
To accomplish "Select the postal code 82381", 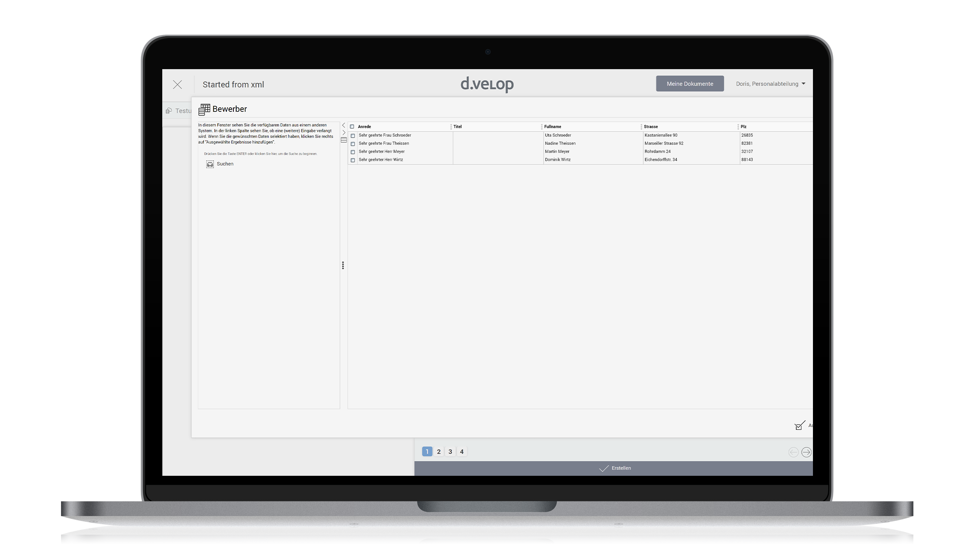I will point(747,144).
